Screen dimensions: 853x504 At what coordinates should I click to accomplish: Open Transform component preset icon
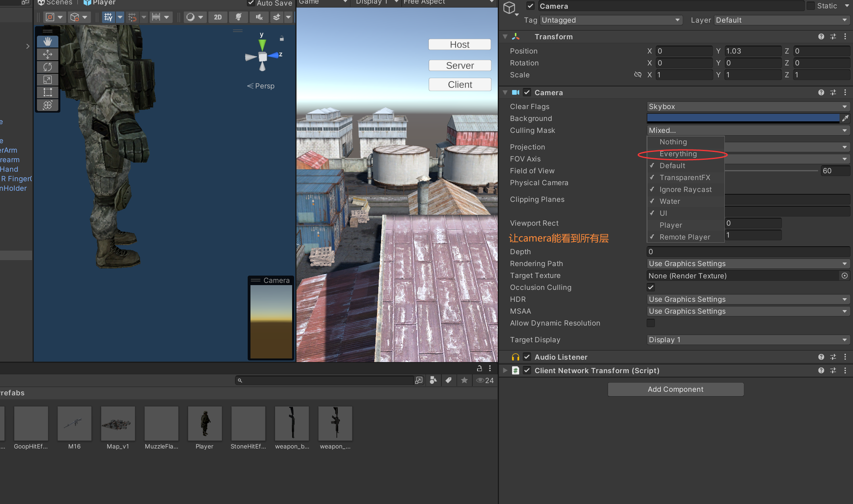pyautogui.click(x=833, y=36)
